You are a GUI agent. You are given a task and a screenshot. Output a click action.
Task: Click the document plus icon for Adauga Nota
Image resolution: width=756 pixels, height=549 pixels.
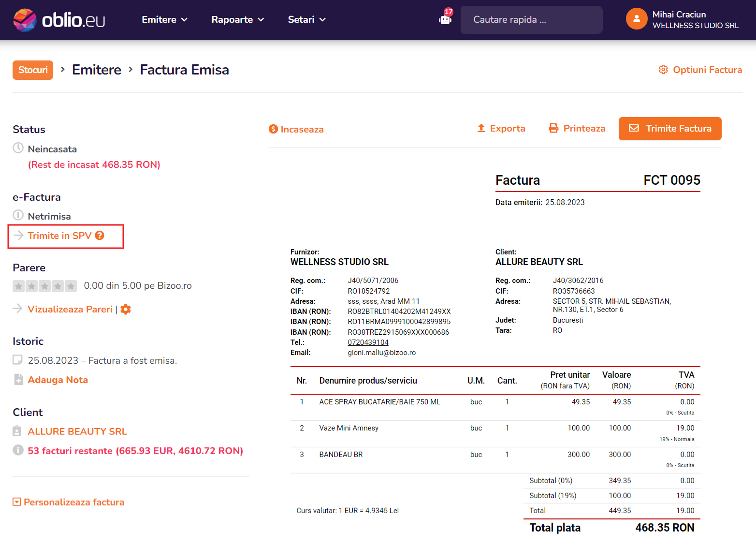(18, 379)
